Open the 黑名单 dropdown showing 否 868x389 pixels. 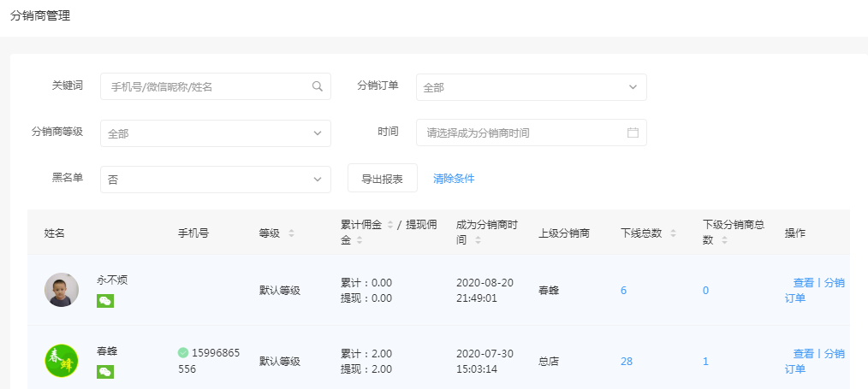coord(215,180)
